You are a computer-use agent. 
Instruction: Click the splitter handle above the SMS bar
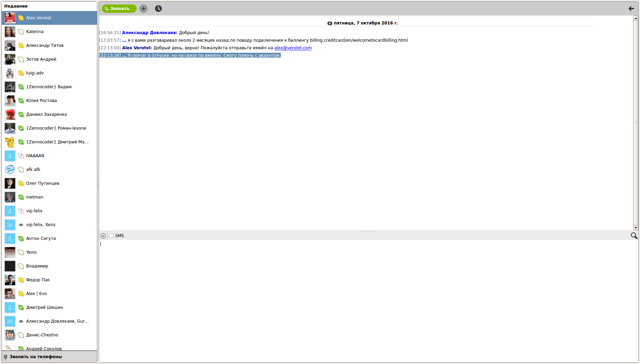pos(368,231)
